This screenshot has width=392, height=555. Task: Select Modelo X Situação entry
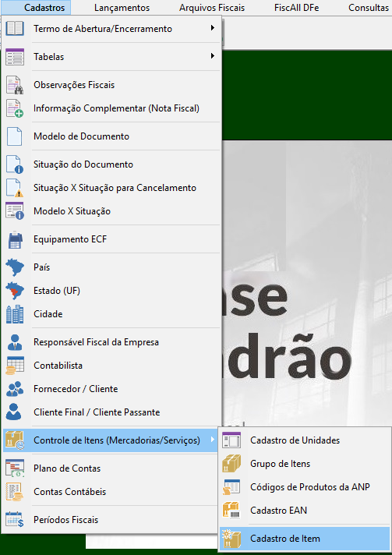tap(111, 211)
